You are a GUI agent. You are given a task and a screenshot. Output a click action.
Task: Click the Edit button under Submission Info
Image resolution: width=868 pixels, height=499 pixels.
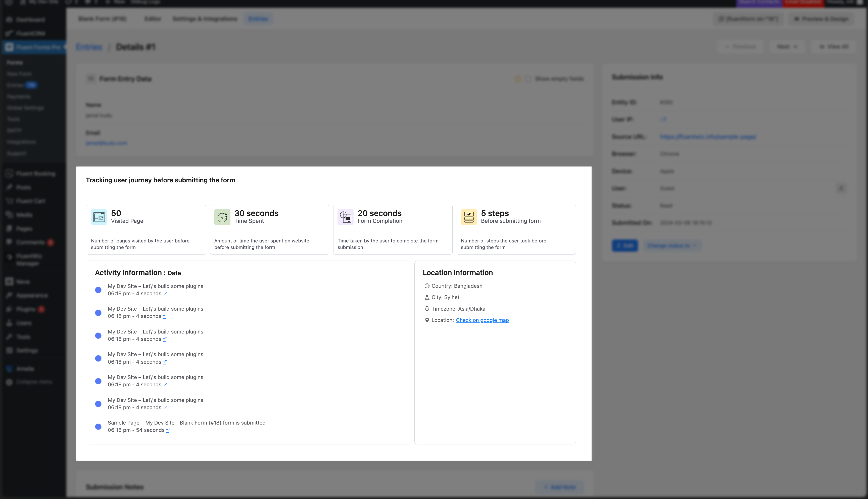[624, 245]
